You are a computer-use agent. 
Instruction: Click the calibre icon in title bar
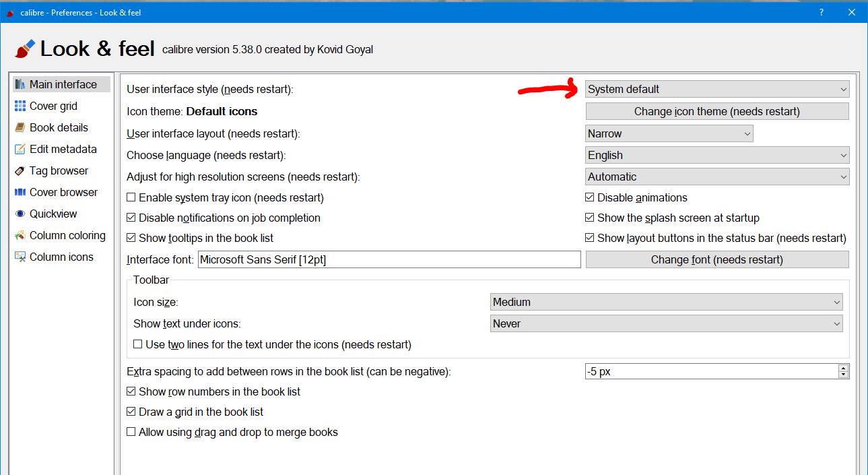(x=9, y=12)
